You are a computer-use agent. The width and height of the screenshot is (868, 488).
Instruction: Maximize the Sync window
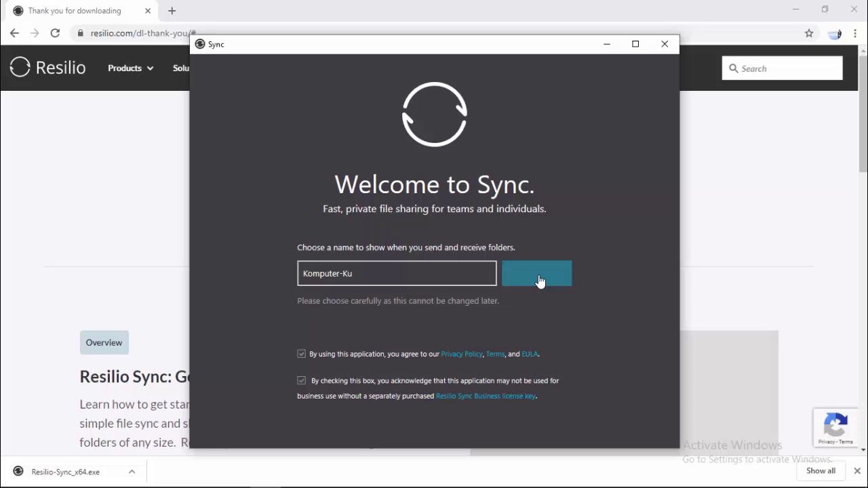[x=635, y=44]
